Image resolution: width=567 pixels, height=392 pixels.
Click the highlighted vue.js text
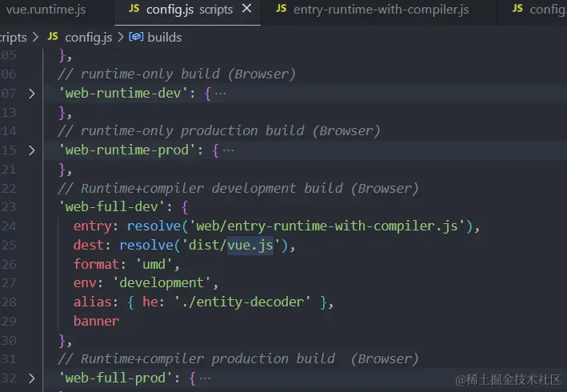[x=250, y=245]
